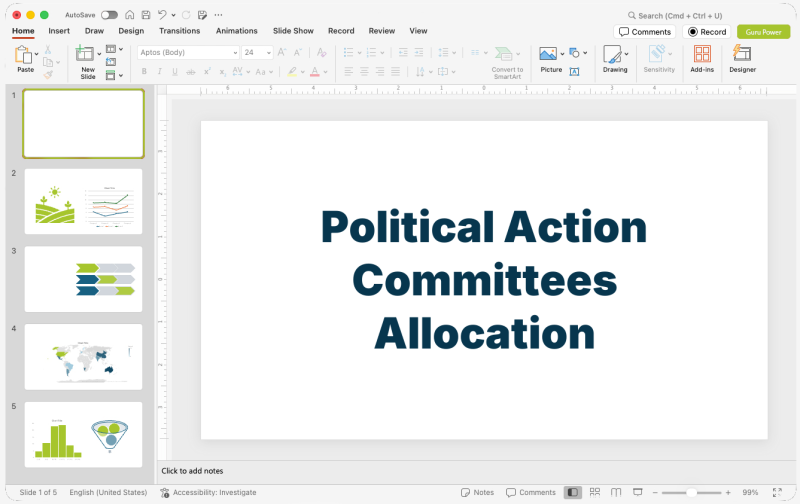The height and width of the screenshot is (504, 800).
Task: Align text to the left
Action: click(348, 71)
